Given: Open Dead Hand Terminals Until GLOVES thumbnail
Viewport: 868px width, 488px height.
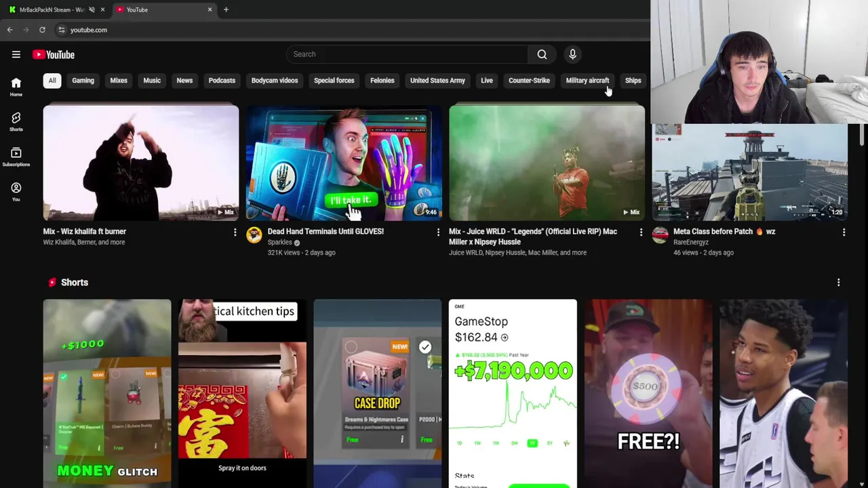Looking at the screenshot, I should coord(344,163).
